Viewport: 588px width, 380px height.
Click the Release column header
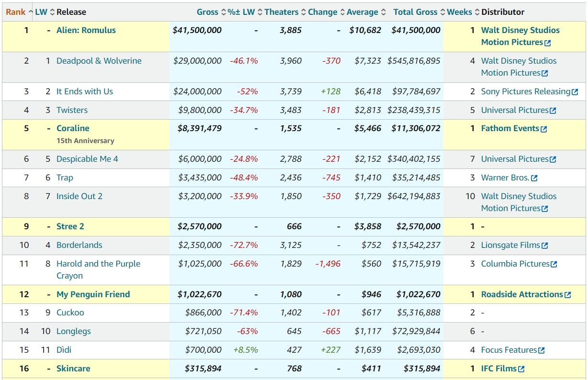point(71,12)
